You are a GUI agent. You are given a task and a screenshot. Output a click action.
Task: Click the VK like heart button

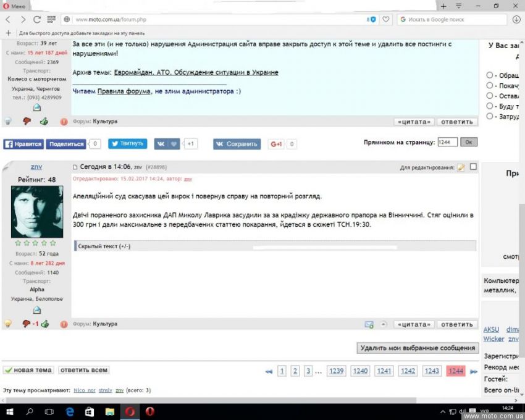tap(167, 144)
